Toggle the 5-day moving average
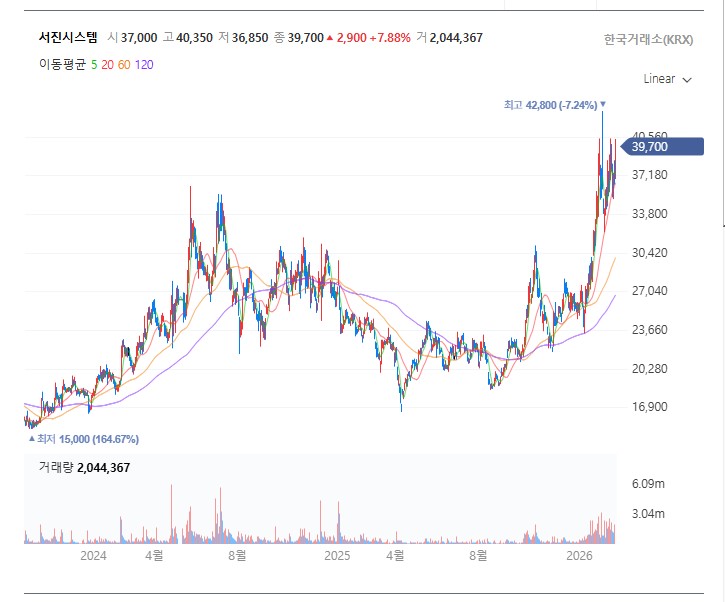 94,65
